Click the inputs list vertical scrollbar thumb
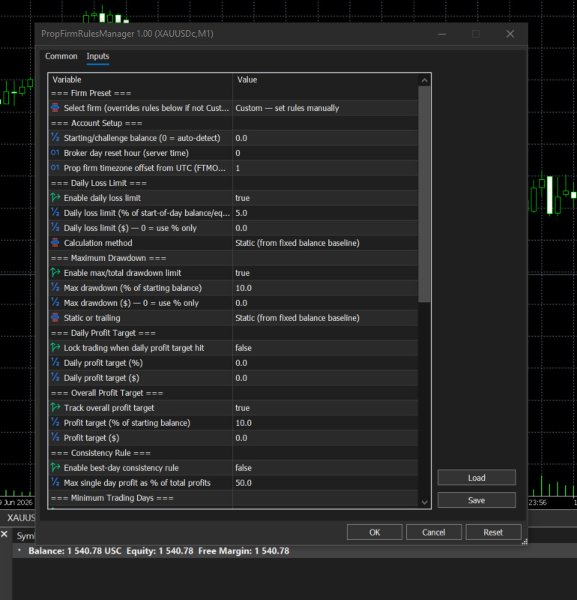 (424, 194)
